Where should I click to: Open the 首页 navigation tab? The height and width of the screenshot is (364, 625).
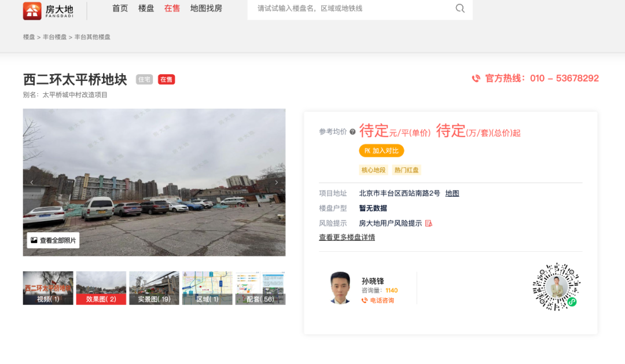click(x=120, y=9)
